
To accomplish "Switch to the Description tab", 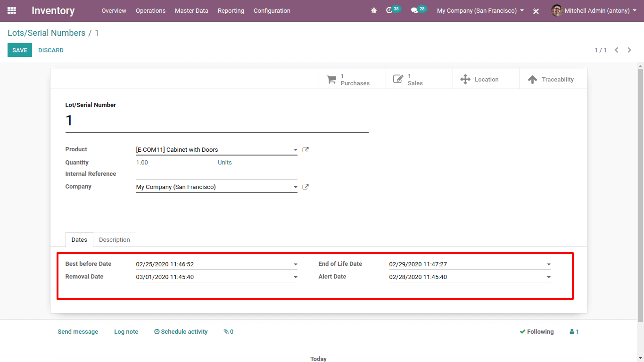I will [115, 239].
